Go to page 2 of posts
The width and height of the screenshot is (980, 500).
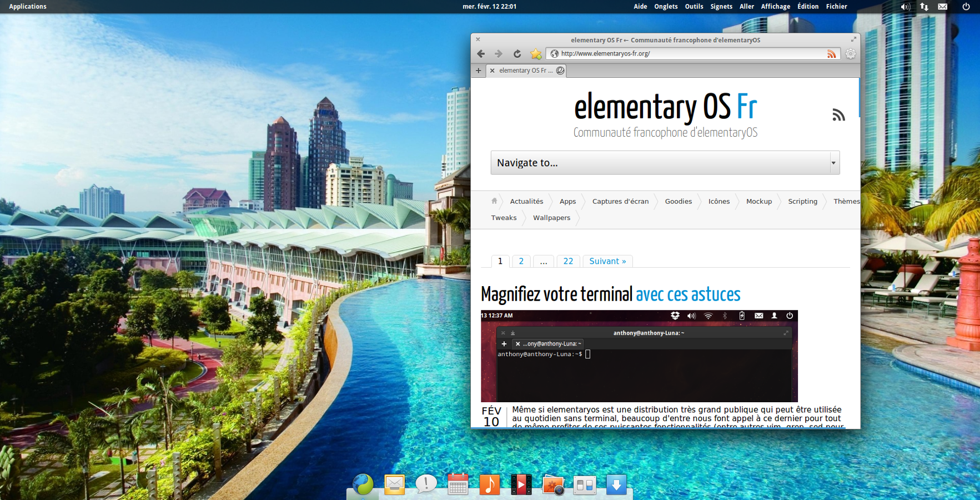(521, 261)
